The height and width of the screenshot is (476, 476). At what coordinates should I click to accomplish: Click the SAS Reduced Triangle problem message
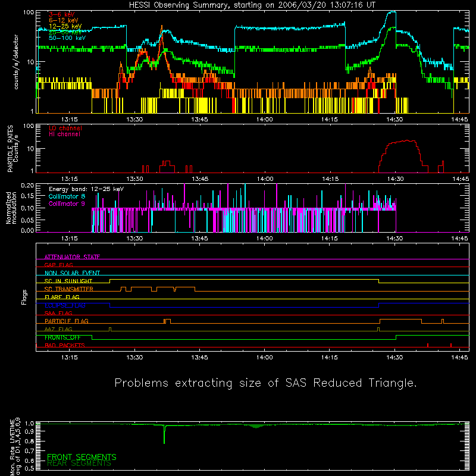coord(265,383)
